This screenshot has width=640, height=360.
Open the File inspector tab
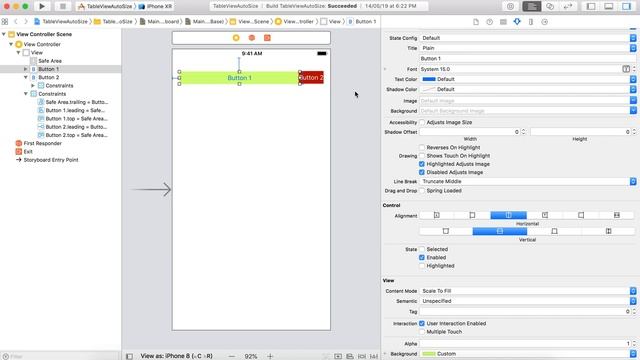pos(476,22)
